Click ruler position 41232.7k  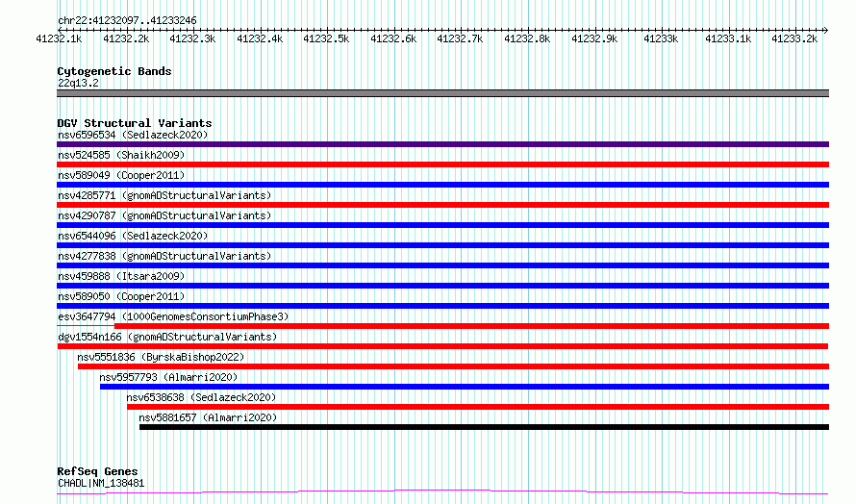pyautogui.click(x=460, y=38)
